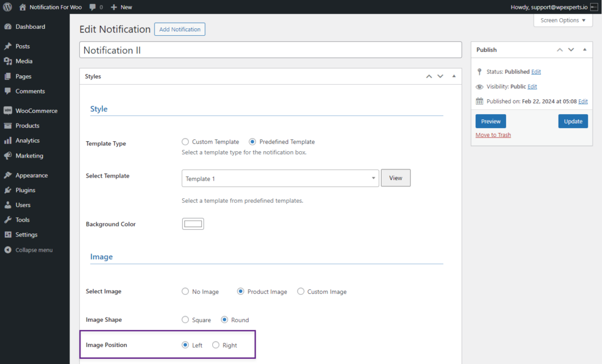Click the Marketing megaphone icon
Image resolution: width=602 pixels, height=364 pixels.
(x=8, y=155)
